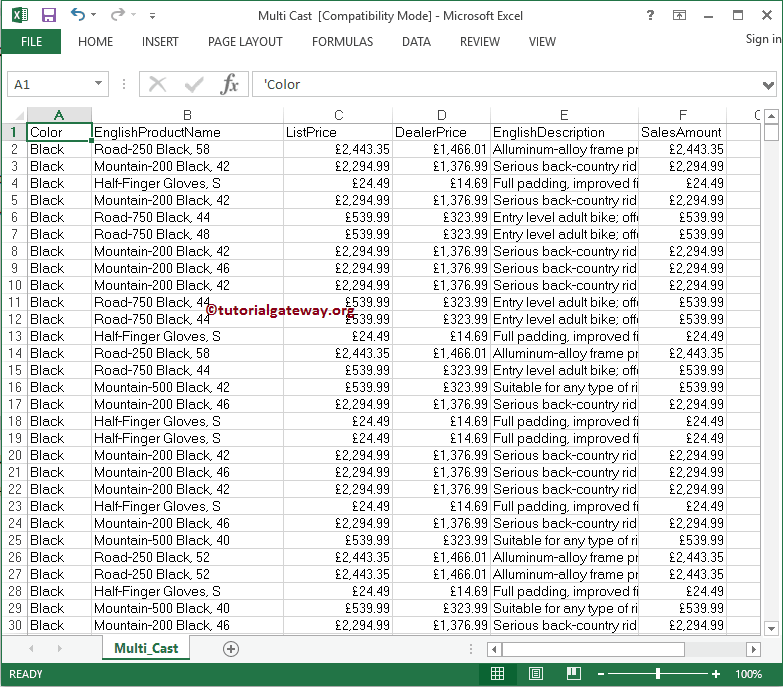Click the Save icon in Quick Access Toolbar

[x=49, y=15]
